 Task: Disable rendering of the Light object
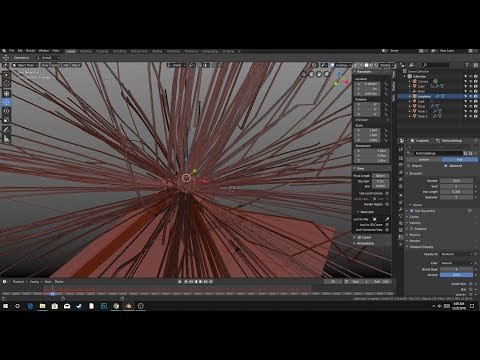pos(476,101)
